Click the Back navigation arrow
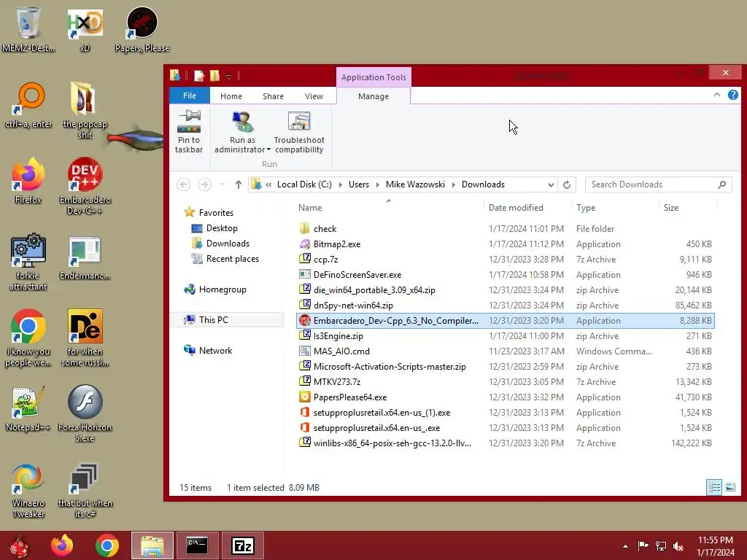This screenshot has width=747, height=560. click(183, 184)
